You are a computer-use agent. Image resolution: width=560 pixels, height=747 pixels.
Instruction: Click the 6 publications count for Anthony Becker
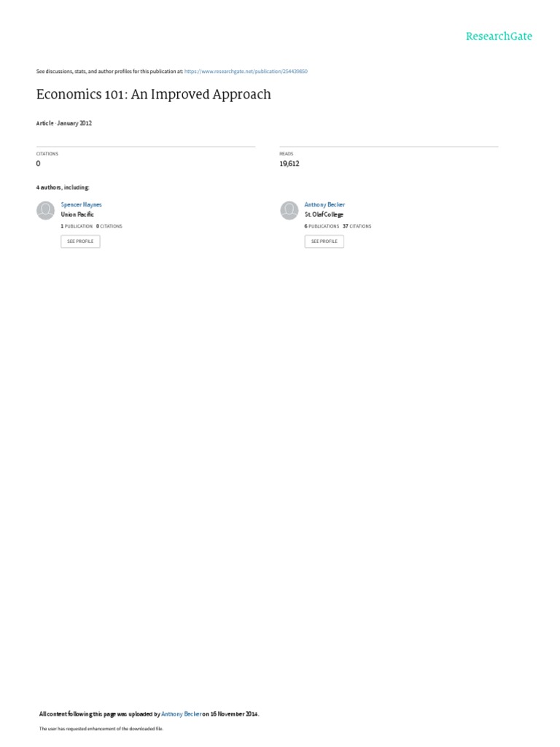[322, 226]
